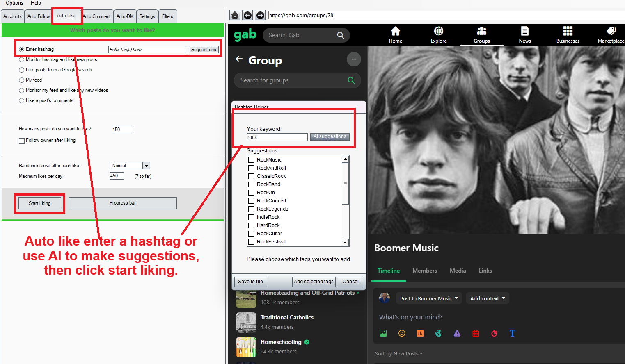Add a poll to the post
The image size is (625, 364).
(420, 333)
